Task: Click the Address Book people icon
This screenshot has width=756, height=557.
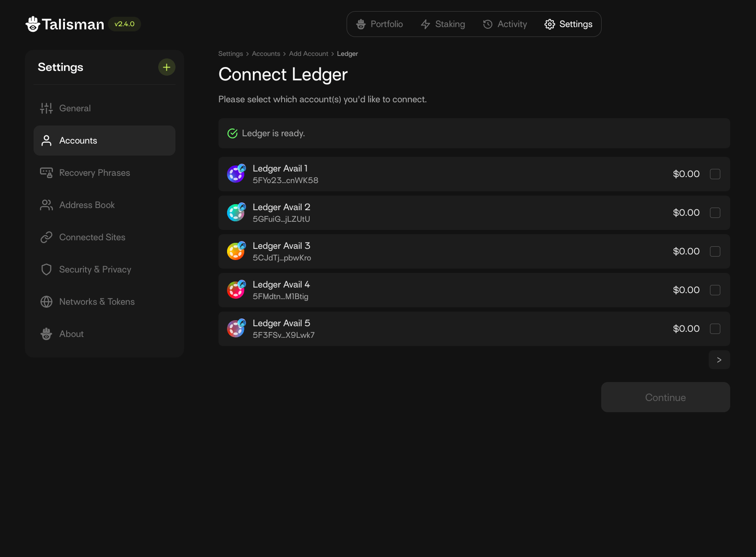Action: 46,205
